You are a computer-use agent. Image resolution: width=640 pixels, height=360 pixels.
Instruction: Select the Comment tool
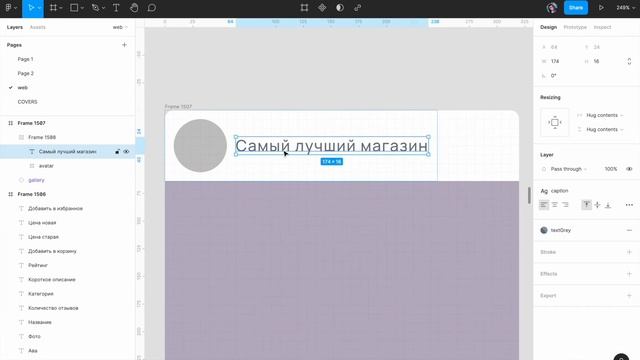click(151, 8)
